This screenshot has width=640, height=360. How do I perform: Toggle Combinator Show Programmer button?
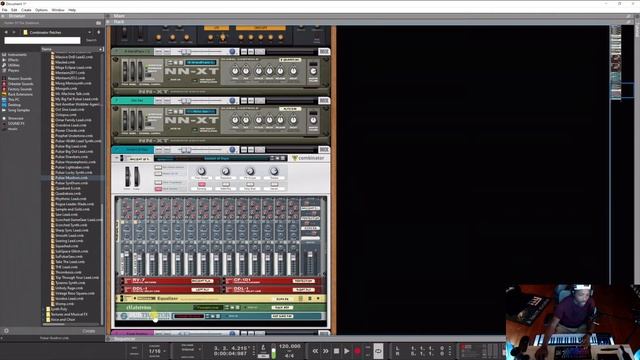pos(158,182)
